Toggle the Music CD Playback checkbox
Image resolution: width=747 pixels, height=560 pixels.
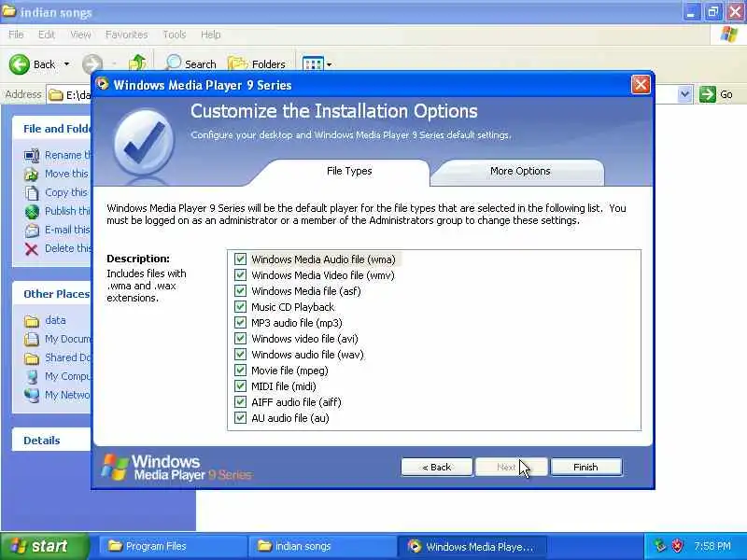click(x=240, y=307)
